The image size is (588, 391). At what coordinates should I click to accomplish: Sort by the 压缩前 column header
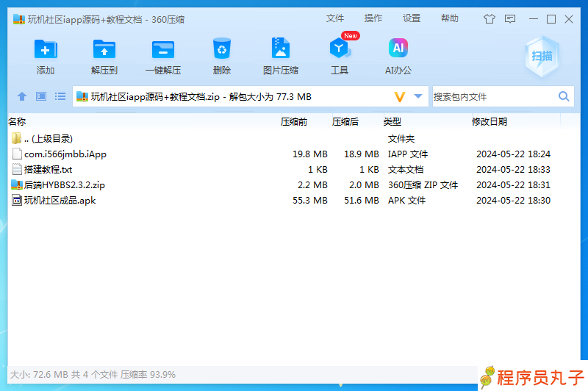point(293,121)
